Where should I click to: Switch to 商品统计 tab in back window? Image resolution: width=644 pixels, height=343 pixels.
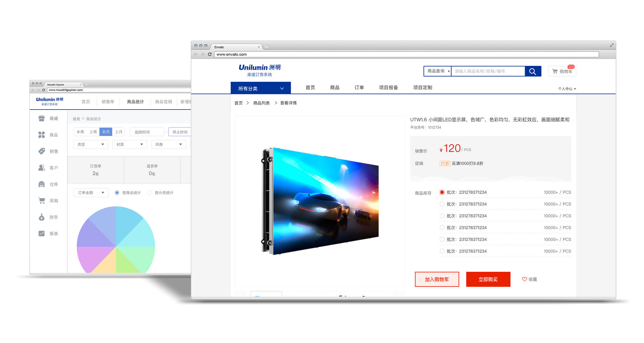click(135, 102)
